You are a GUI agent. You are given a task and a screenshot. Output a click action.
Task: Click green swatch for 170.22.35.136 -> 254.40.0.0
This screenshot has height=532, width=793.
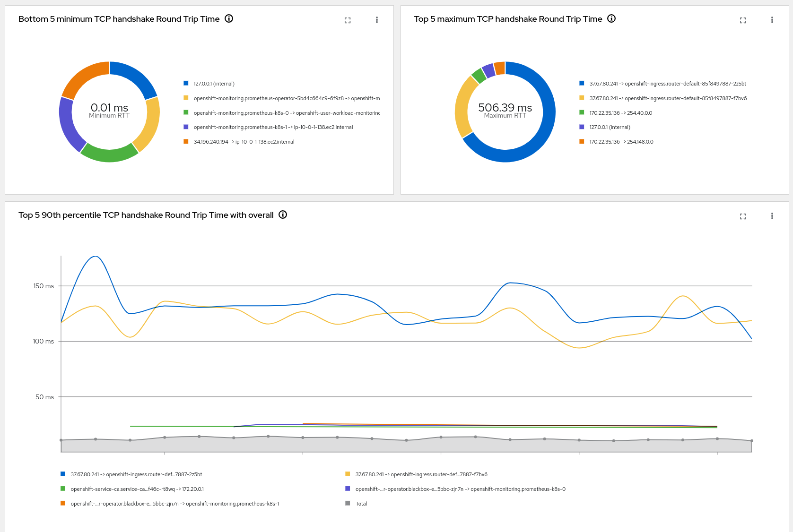point(582,112)
